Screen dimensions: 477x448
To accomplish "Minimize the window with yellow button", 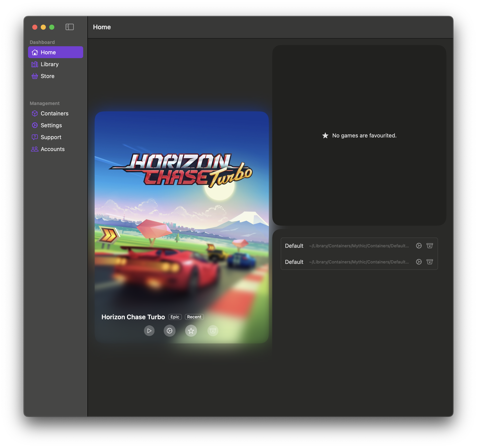I will pyautogui.click(x=43, y=27).
